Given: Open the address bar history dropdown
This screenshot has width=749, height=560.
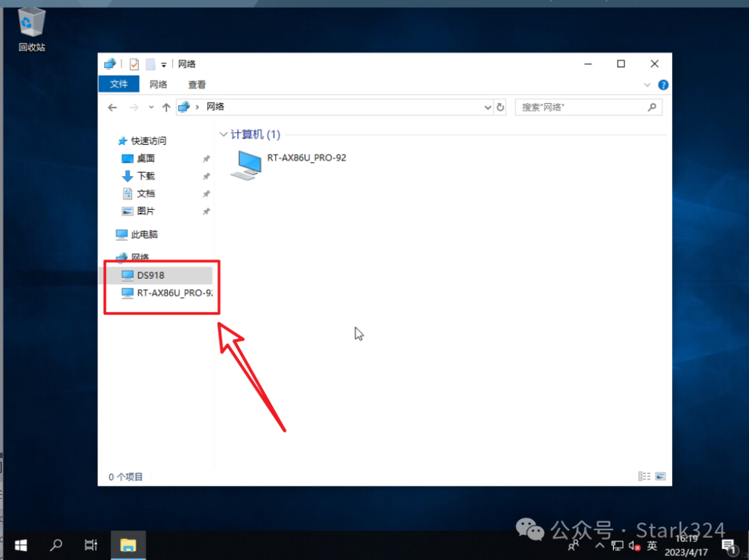Looking at the screenshot, I should point(488,107).
